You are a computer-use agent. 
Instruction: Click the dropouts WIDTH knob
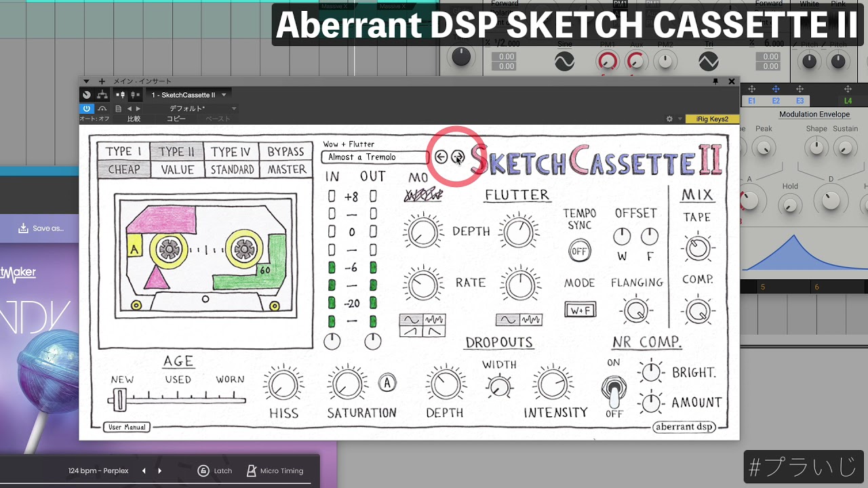pyautogui.click(x=499, y=387)
